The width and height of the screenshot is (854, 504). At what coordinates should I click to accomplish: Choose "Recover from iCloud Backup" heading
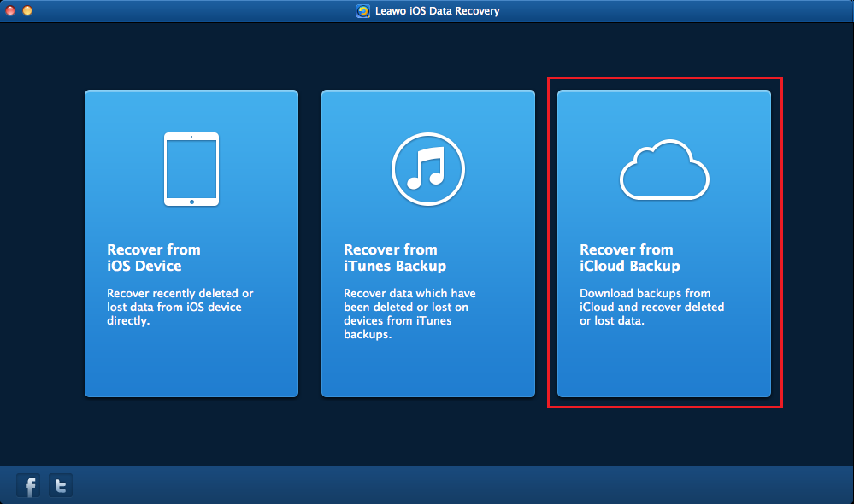tap(630, 258)
